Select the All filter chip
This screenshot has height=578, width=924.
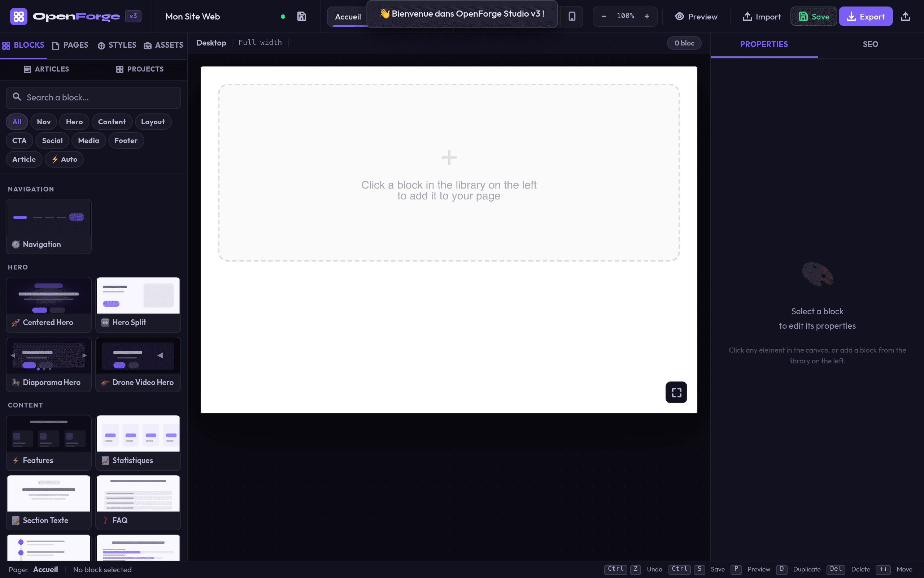click(x=17, y=122)
